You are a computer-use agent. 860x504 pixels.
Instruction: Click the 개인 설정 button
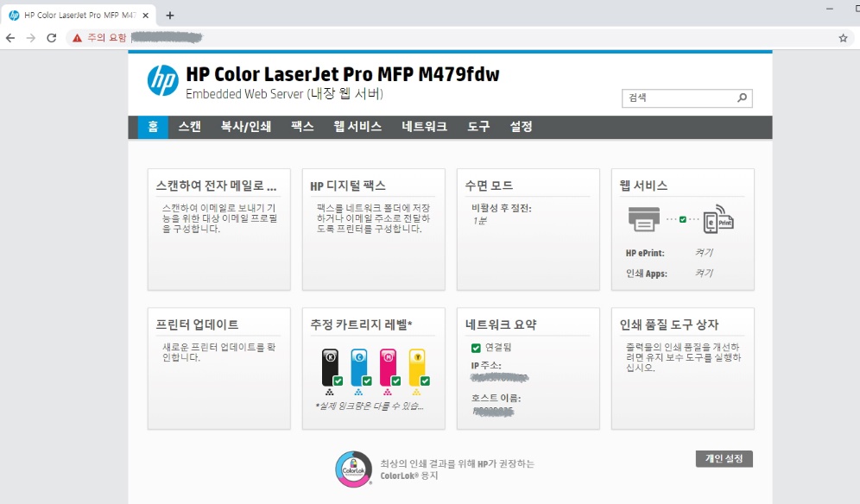724,458
